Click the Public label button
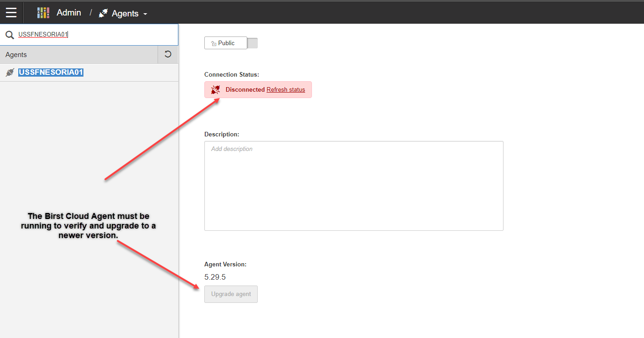644x338 pixels. pos(226,43)
